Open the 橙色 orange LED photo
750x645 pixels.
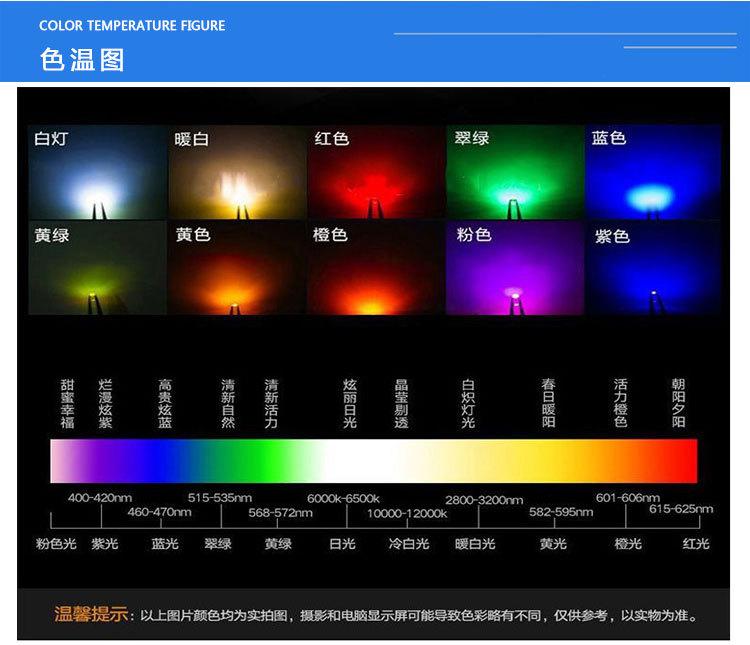pyautogui.click(x=375, y=268)
